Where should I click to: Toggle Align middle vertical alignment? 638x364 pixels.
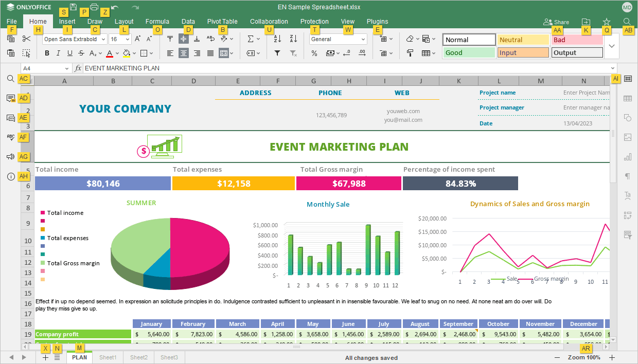184,39
